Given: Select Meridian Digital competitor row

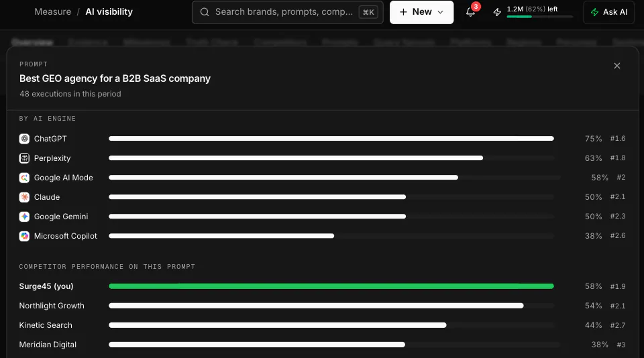Looking at the screenshot, I should (48, 345).
